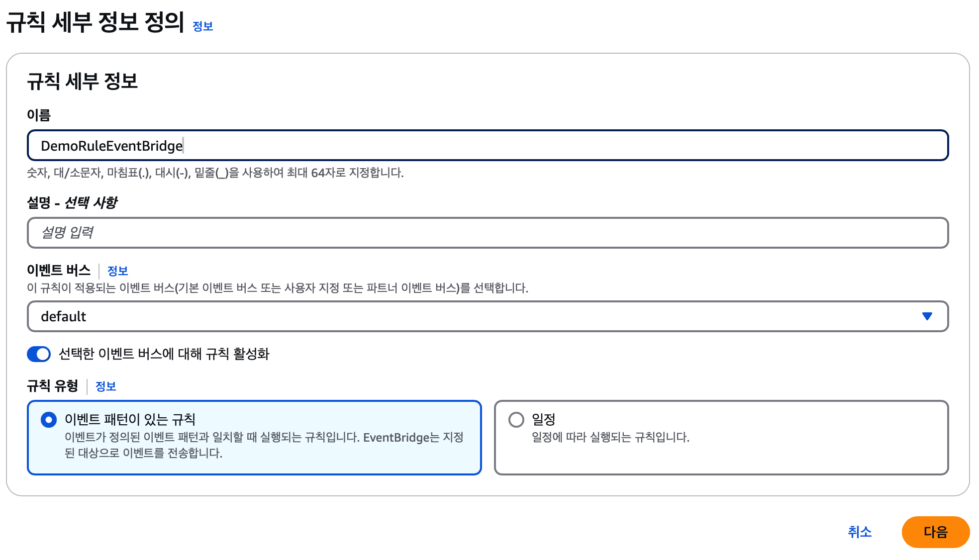
Task: Open the 정보 link next to 규칙 유형
Action: (105, 386)
